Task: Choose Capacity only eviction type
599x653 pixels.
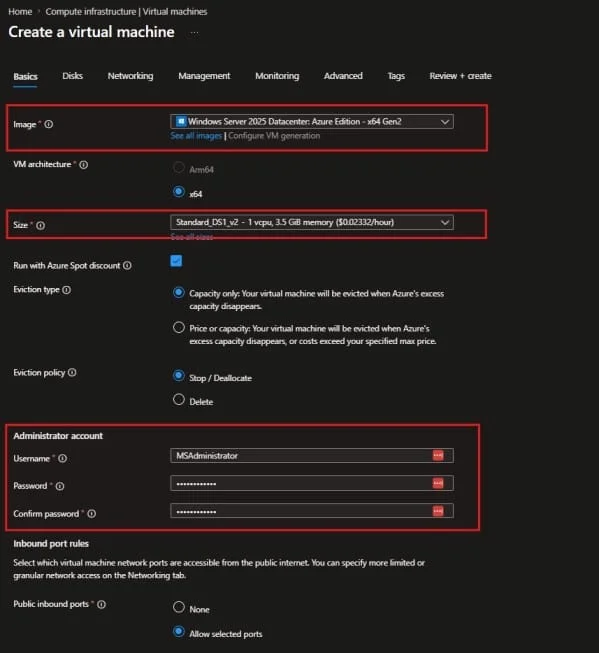Action: tap(179, 292)
